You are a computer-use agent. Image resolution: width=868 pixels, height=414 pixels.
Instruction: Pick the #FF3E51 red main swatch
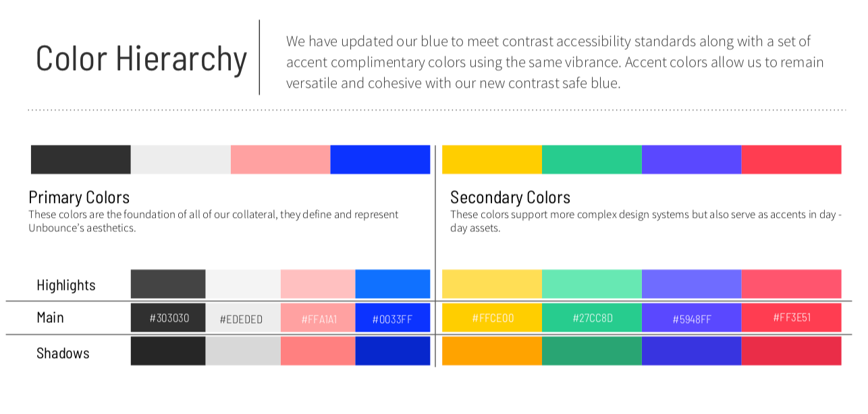792,318
